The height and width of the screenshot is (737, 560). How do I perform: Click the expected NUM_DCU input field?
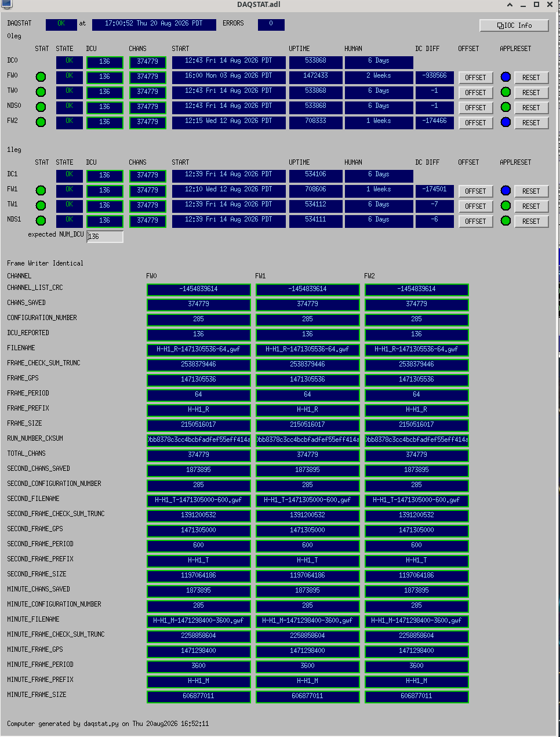click(x=105, y=237)
